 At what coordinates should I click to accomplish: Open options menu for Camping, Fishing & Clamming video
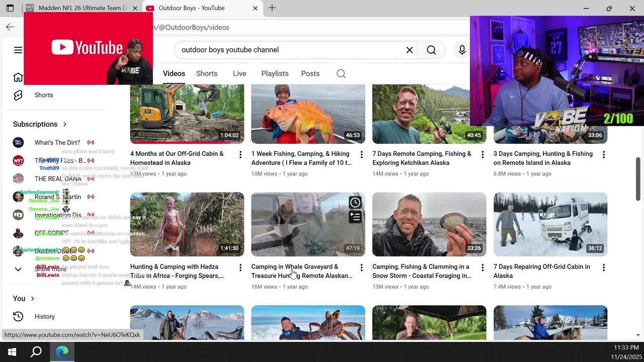pyautogui.click(x=482, y=268)
